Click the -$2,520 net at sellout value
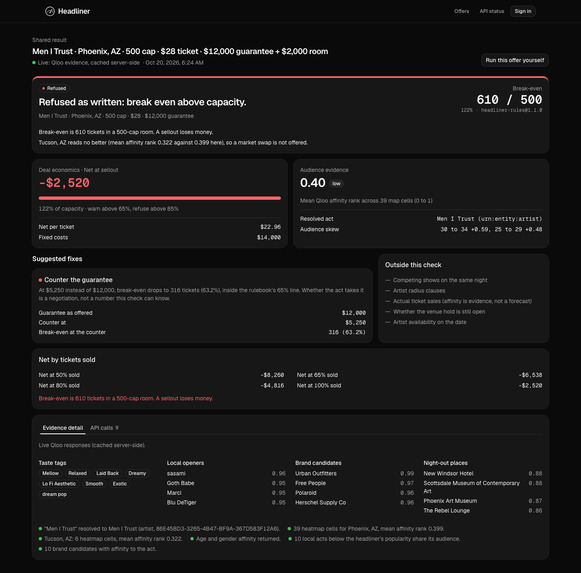581x573 pixels. coord(64,183)
